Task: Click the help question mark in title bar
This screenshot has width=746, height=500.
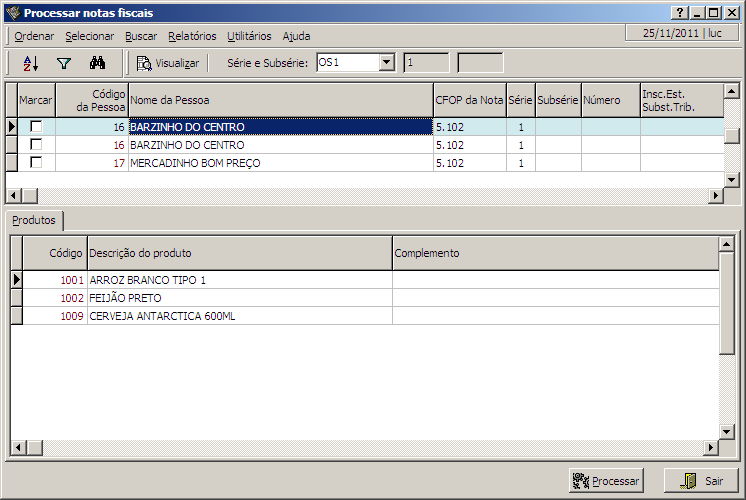Action: click(680, 13)
